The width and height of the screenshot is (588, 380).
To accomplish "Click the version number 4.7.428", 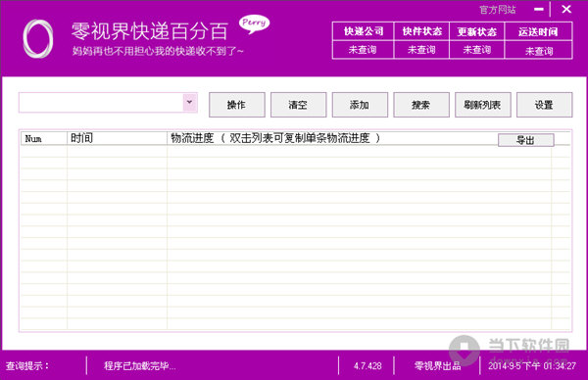I will pyautogui.click(x=367, y=365).
